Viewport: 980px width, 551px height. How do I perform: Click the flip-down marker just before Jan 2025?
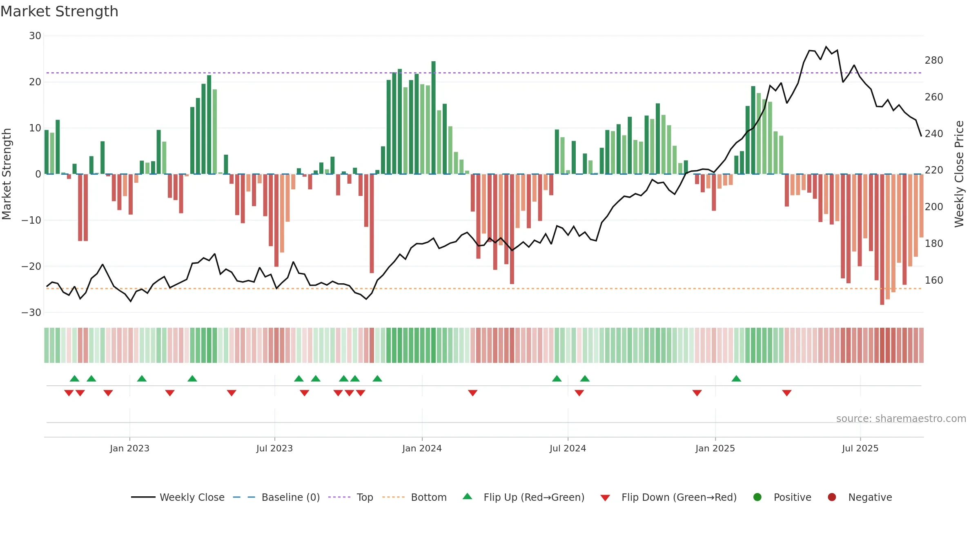click(x=697, y=393)
